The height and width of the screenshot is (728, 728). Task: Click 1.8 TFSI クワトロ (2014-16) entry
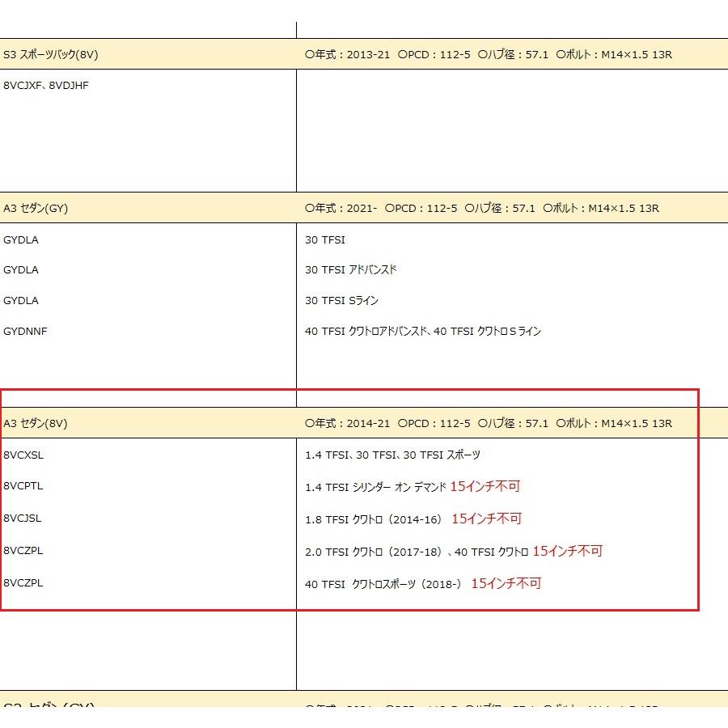(x=373, y=519)
